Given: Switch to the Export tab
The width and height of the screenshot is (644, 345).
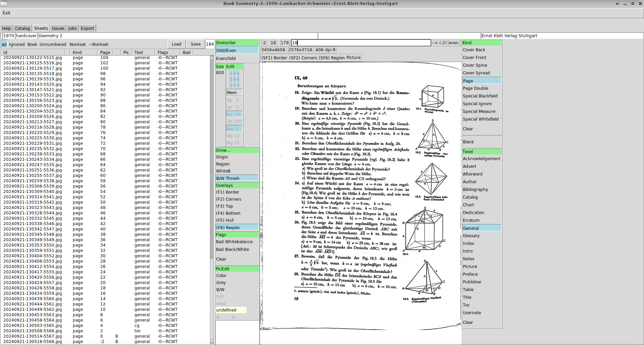Looking at the screenshot, I should (x=88, y=28).
